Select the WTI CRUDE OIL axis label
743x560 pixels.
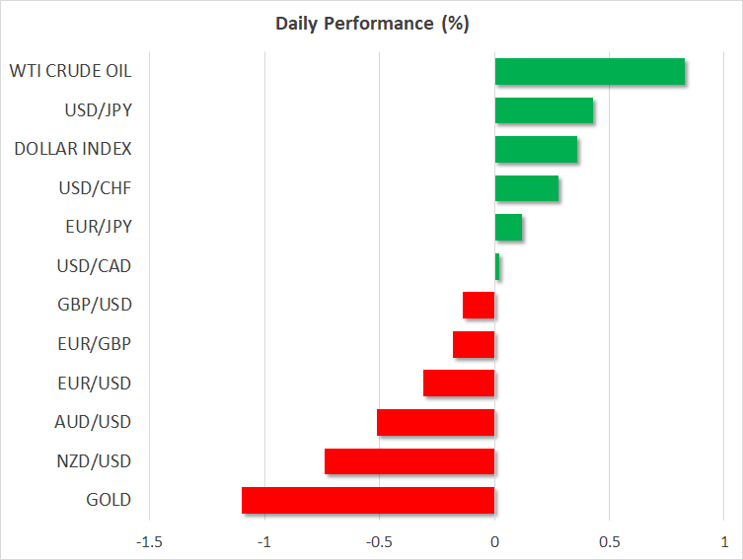[70, 71]
